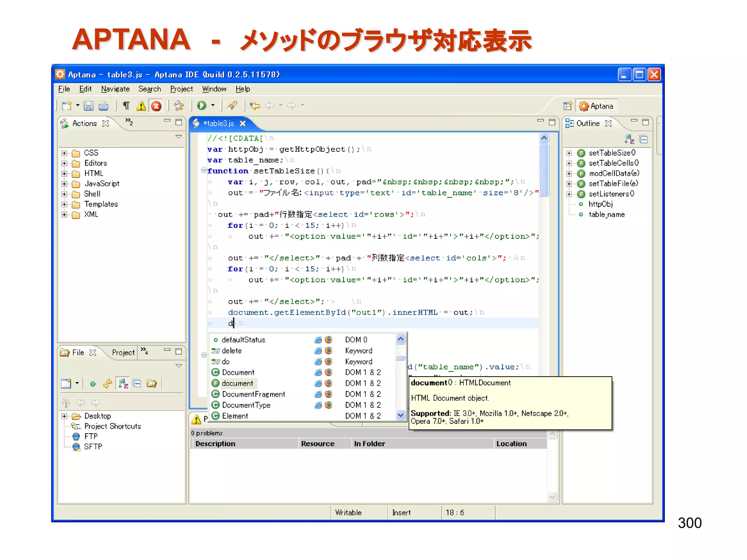Screen dimensions: 747x560
Task: Select the File view tab
Action: pos(78,353)
